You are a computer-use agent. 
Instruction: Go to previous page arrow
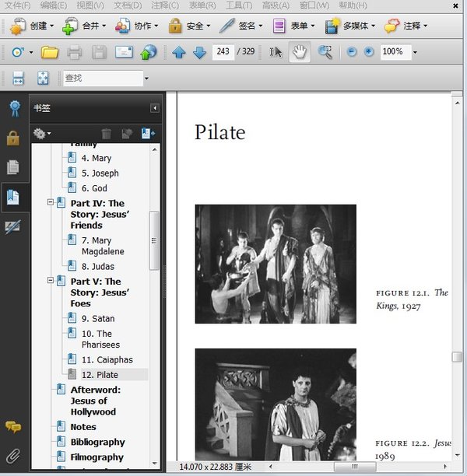179,53
